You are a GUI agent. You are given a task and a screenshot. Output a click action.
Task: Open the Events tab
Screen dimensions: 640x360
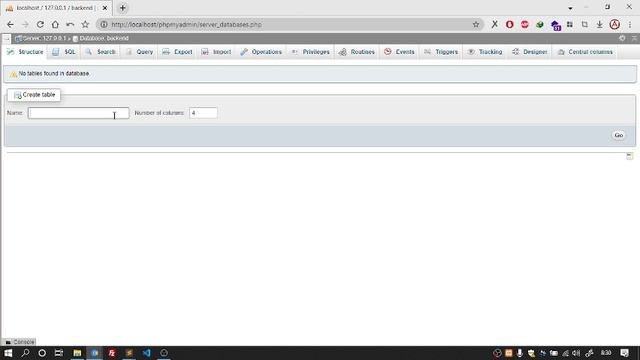399,52
